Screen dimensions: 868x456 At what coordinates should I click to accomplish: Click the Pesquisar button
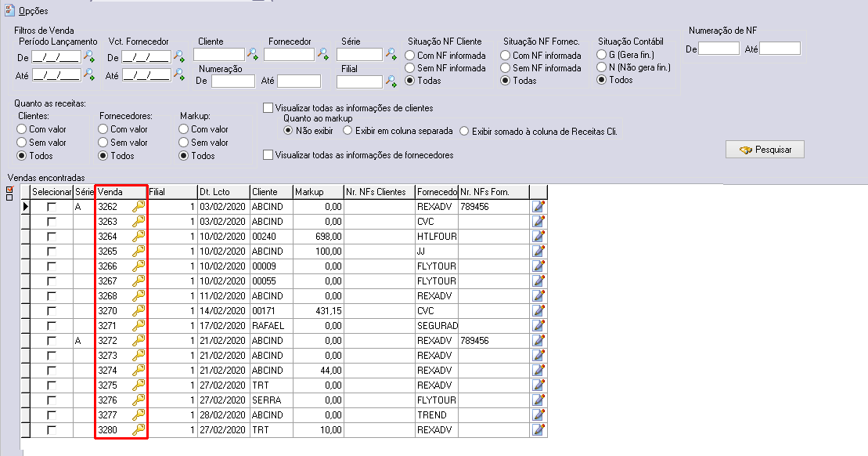tap(765, 150)
